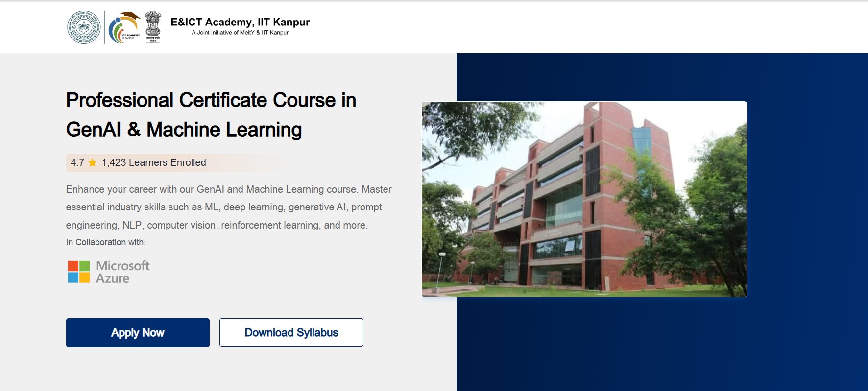Viewport: 868px width, 391px height.
Task: Open the Download Syllabus button
Action: [291, 333]
